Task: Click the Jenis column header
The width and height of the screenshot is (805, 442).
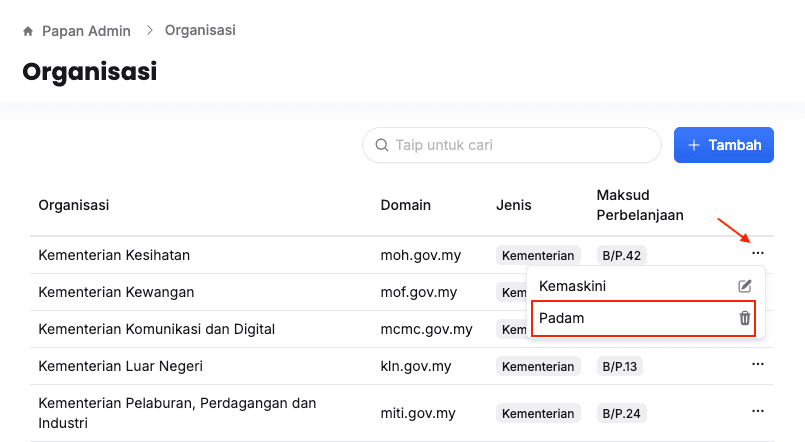Action: (513, 205)
